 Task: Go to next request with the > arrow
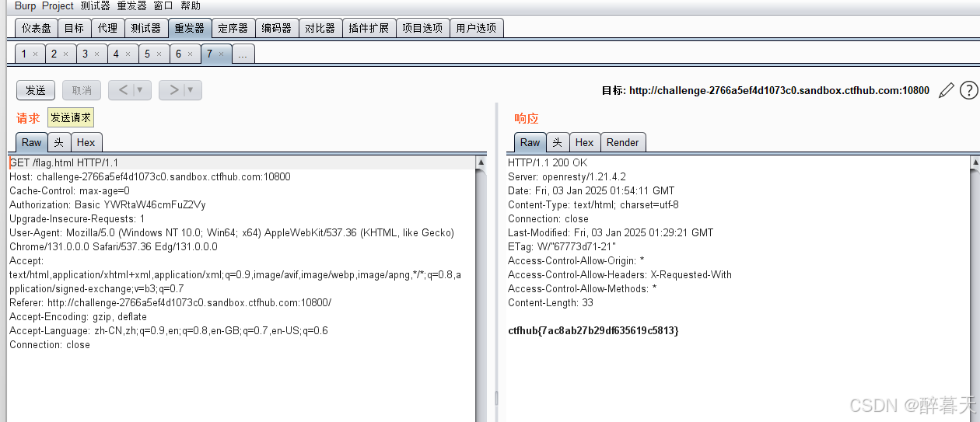pos(174,90)
